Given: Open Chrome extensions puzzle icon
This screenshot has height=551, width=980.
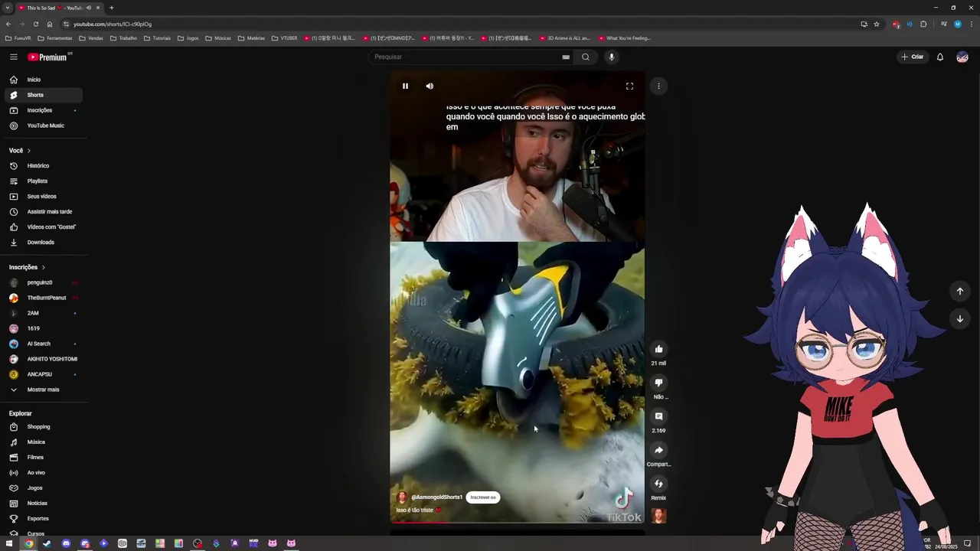Looking at the screenshot, I should (x=923, y=24).
